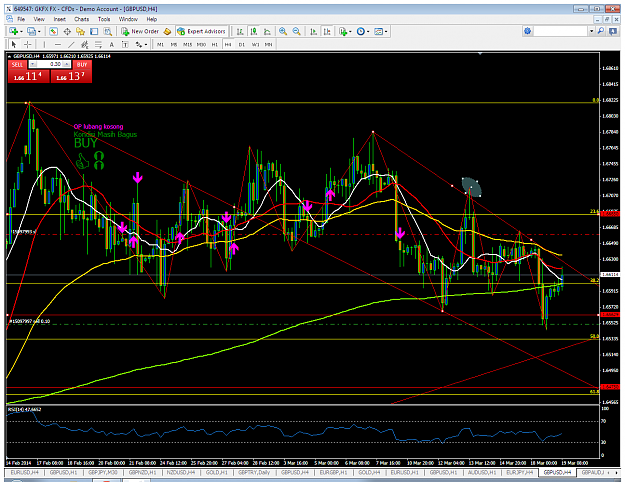Switch to the AUDUSD,H1 chart tab
Image resolution: width=625 pixels, height=482 pixels.
[x=482, y=472]
